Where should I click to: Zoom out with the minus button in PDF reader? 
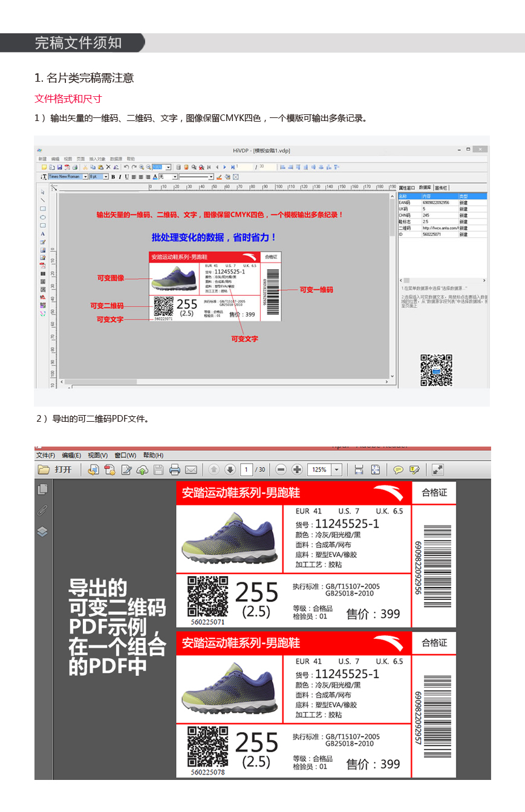click(x=281, y=470)
